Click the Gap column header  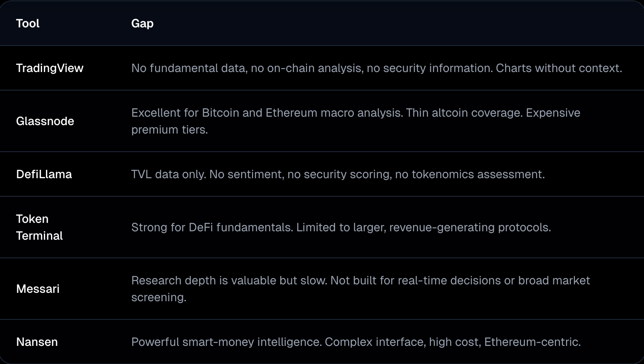click(142, 23)
